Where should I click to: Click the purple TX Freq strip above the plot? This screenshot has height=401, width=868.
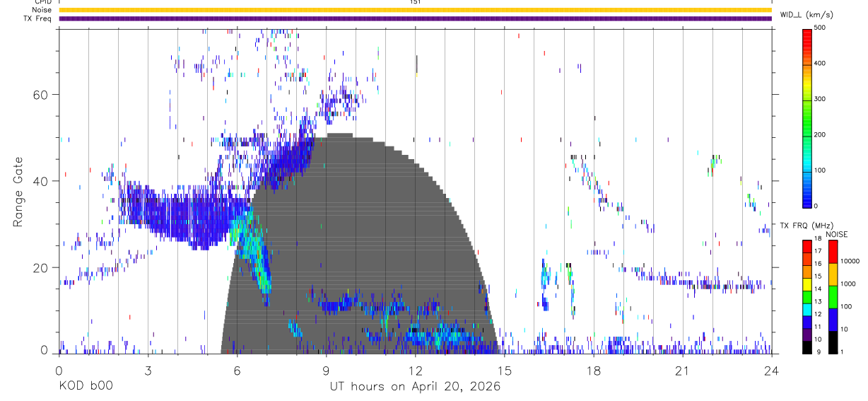[x=415, y=18]
